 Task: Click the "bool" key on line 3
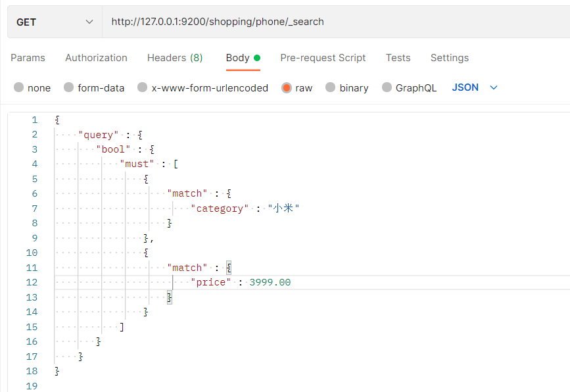coord(113,149)
